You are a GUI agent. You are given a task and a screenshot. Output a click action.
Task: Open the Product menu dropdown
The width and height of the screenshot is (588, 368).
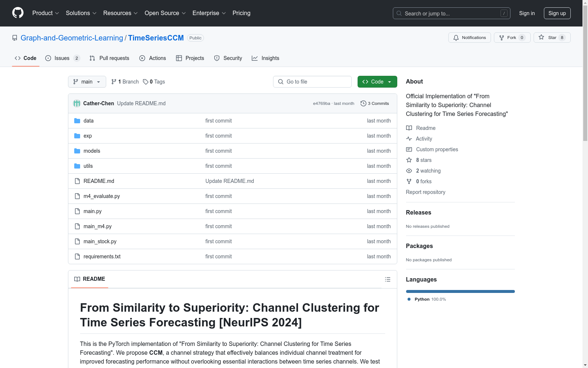46,13
